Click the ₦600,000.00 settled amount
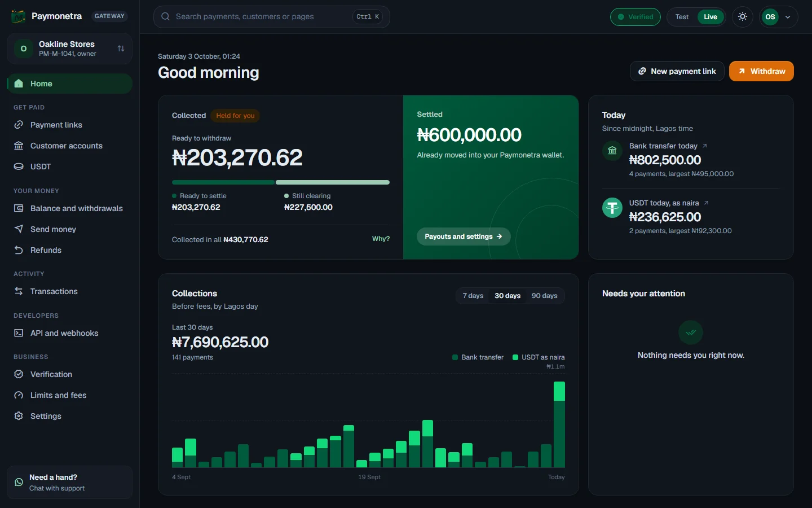 click(469, 135)
